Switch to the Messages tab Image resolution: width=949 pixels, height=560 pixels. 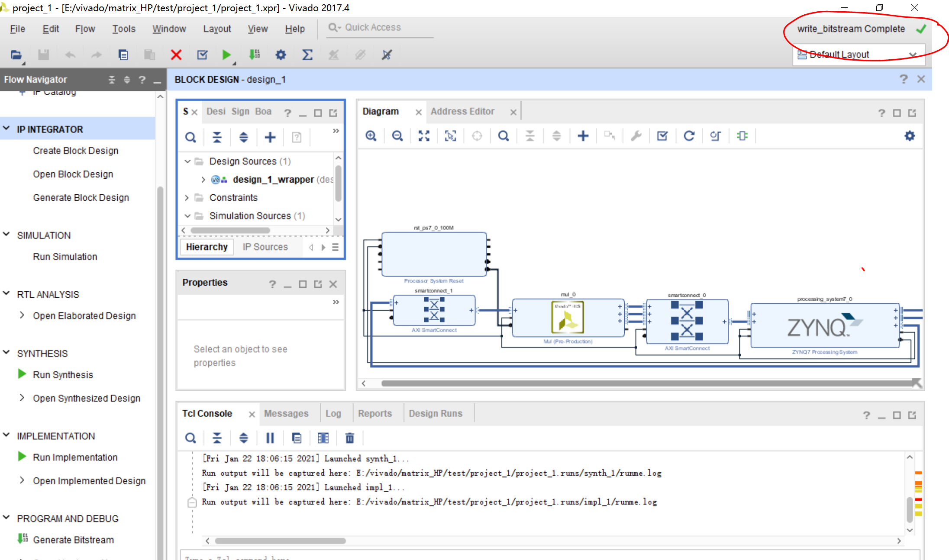pos(286,413)
